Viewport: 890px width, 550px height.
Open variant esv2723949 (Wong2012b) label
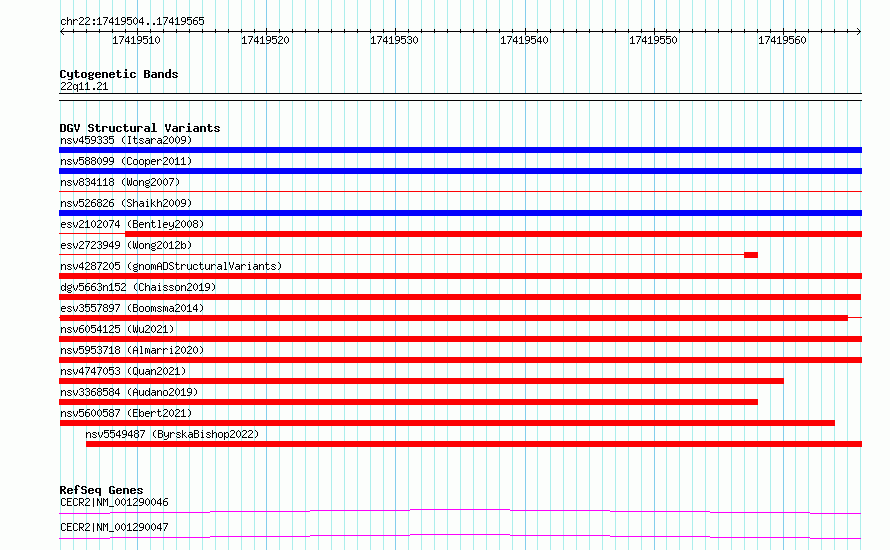click(126, 245)
